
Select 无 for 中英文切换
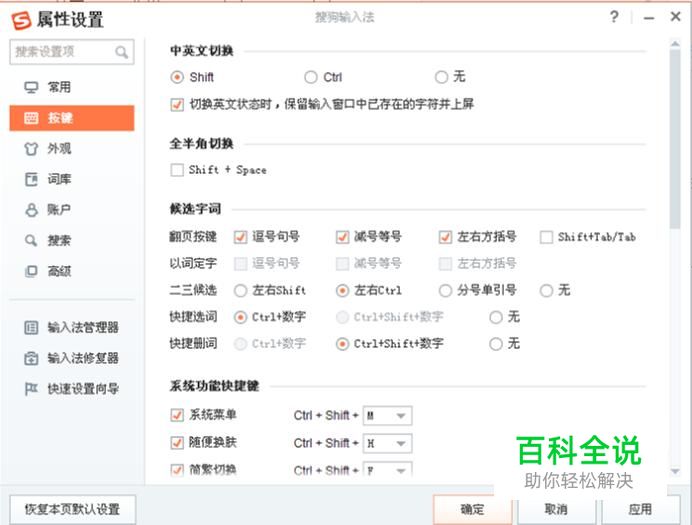[441, 77]
